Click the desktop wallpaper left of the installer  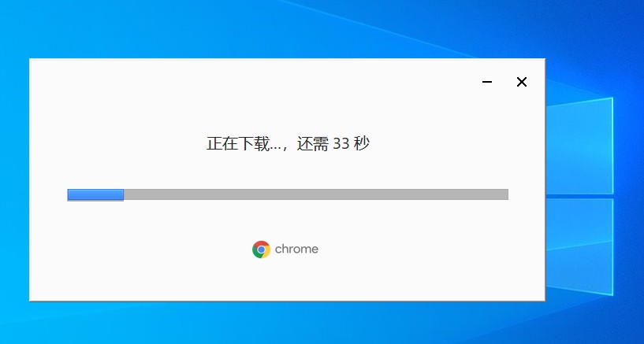pyautogui.click(x=14, y=180)
